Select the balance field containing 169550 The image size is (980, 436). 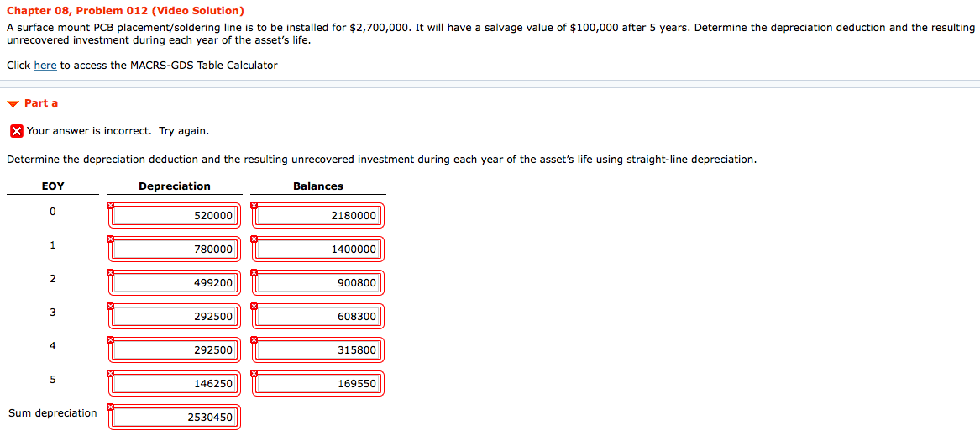pos(318,383)
